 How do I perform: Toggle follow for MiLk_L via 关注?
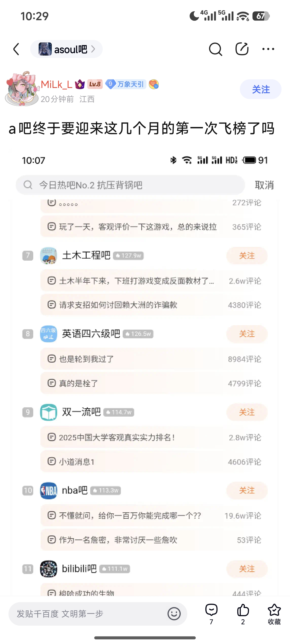260,89
